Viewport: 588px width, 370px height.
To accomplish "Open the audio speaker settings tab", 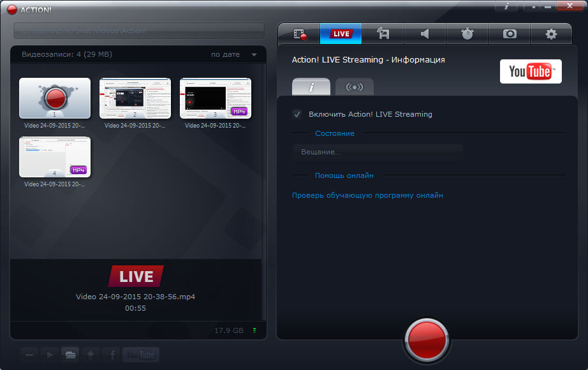I will (425, 34).
